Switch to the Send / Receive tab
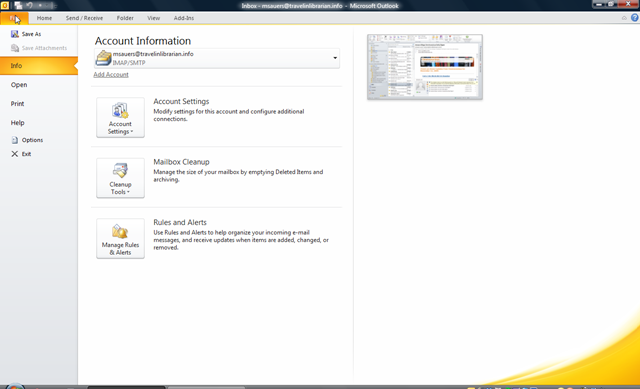 84,18
